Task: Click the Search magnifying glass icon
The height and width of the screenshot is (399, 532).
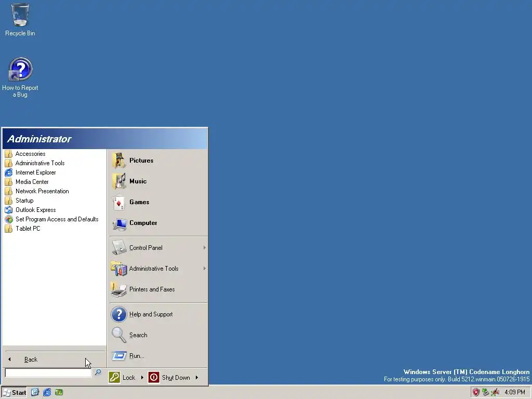Action: pyautogui.click(x=119, y=335)
